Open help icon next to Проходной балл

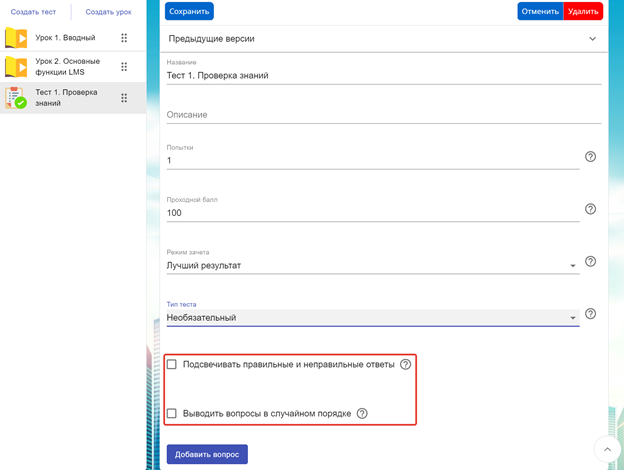590,209
